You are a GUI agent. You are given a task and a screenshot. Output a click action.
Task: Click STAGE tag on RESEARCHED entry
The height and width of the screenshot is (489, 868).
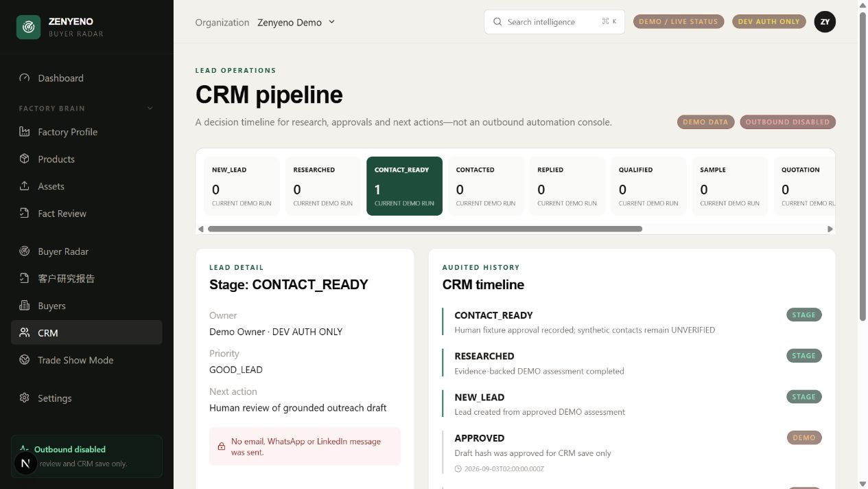[x=804, y=356]
